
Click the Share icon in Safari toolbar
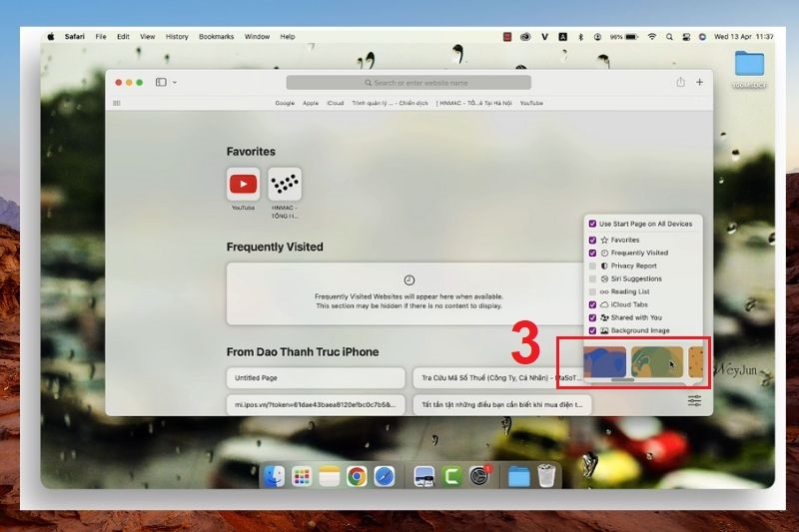(680, 82)
